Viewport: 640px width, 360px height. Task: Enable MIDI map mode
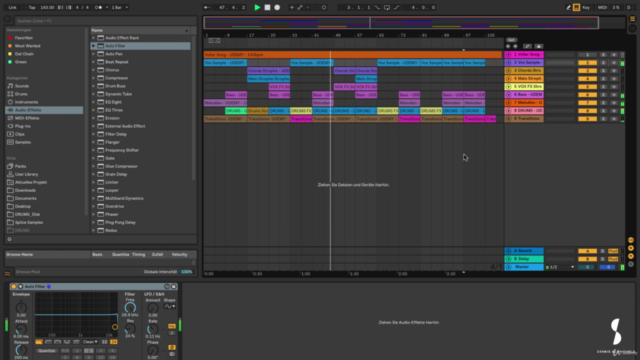602,7
